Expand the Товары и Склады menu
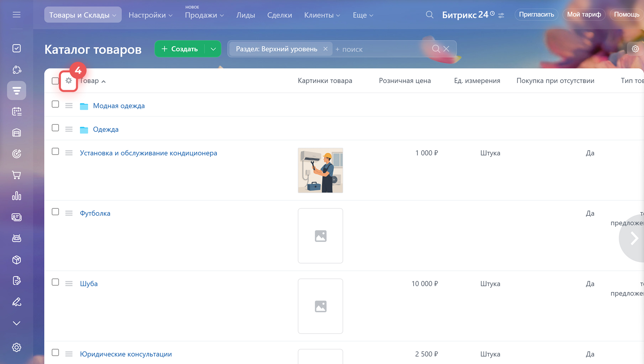 pos(83,15)
